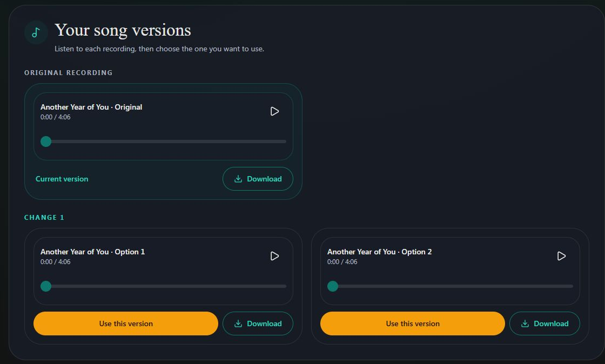Click the Option 1 progress slider handle
The height and width of the screenshot is (364, 605).
click(46, 286)
